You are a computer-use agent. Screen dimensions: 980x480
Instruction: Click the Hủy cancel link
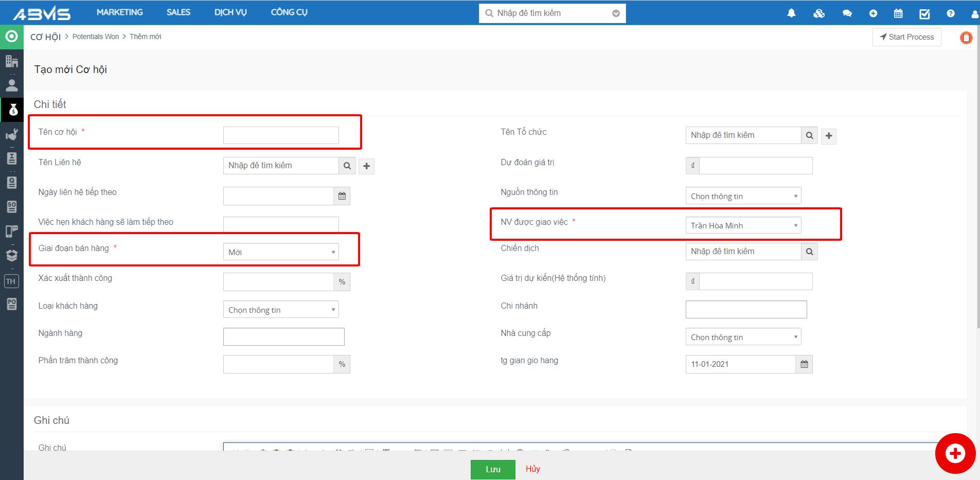(532, 469)
